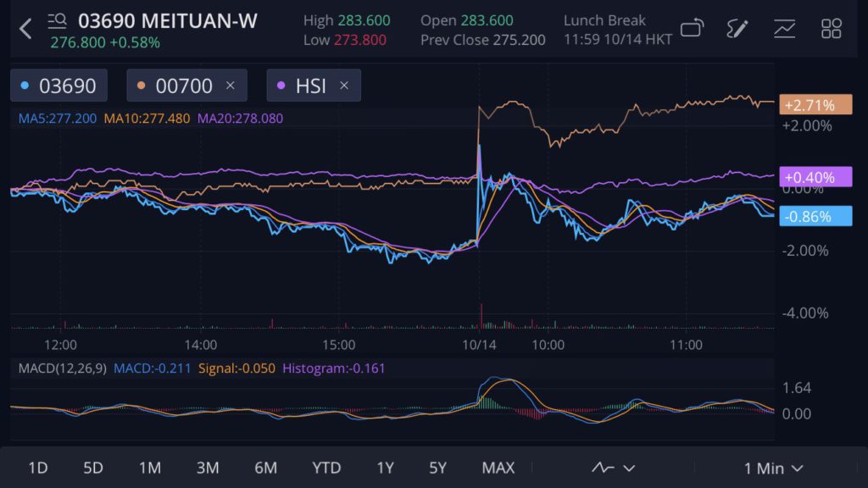868x488 pixels.
Task: Tap the 14:00 time axis label
Action: (200, 346)
